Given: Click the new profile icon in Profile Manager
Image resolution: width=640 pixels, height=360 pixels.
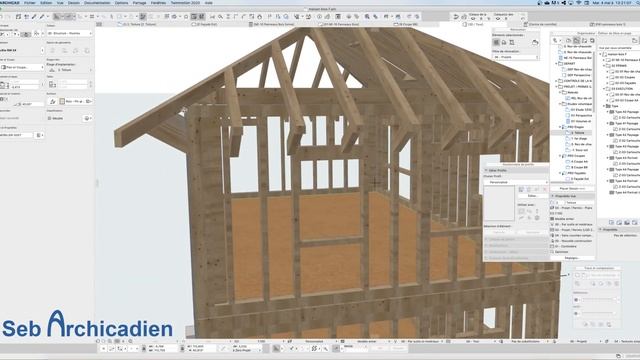Looking at the screenshot, I should tap(521, 189).
